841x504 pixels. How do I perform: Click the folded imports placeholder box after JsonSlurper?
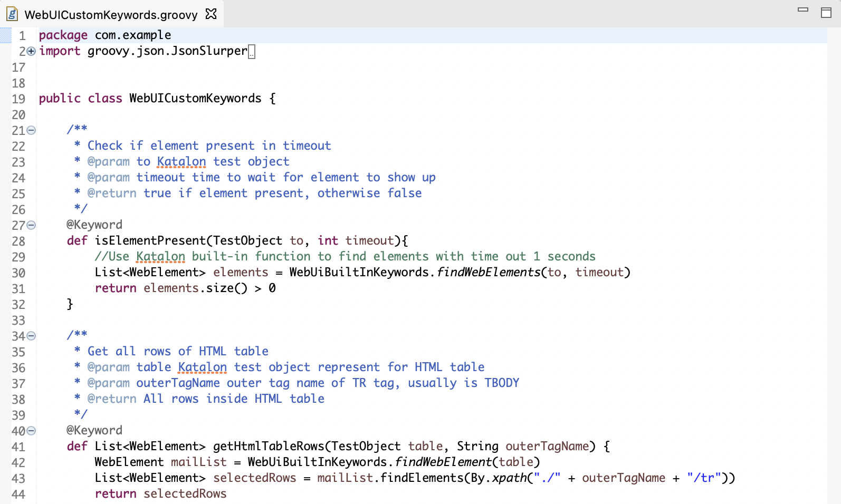252,52
